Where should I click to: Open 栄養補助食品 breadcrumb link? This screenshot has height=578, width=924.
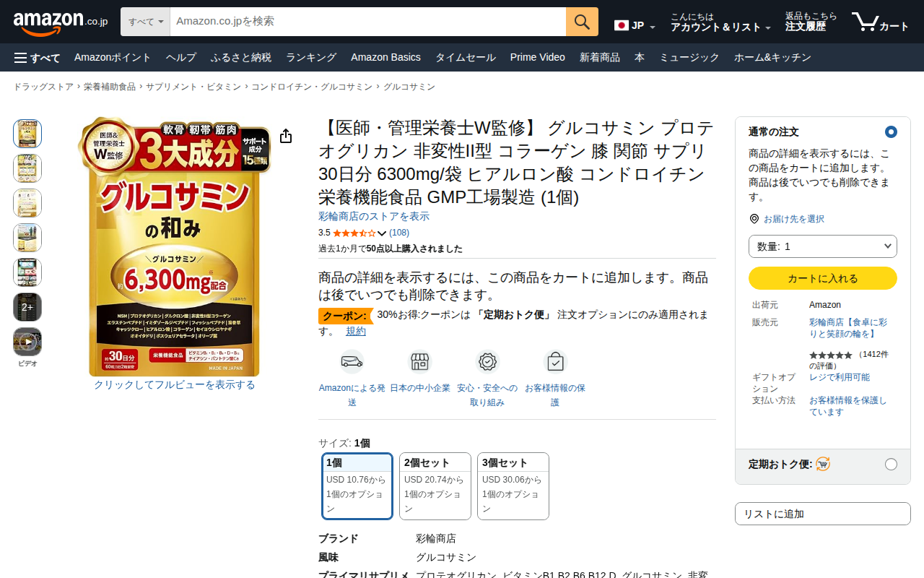coord(110,87)
